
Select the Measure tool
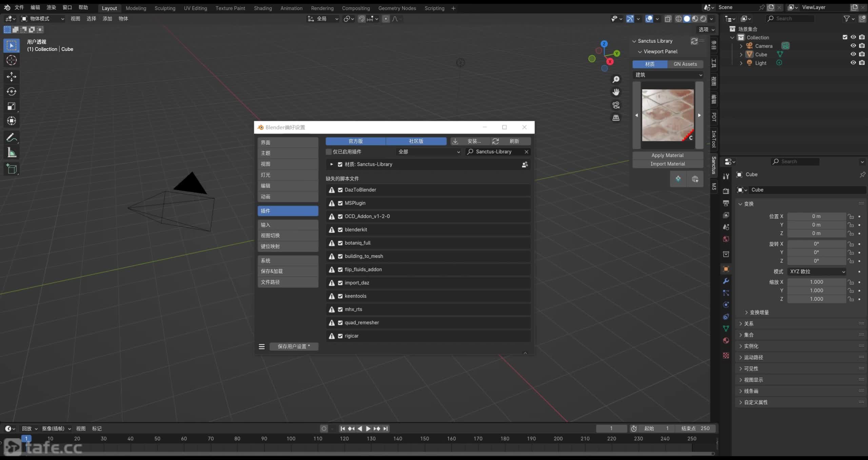point(12,153)
